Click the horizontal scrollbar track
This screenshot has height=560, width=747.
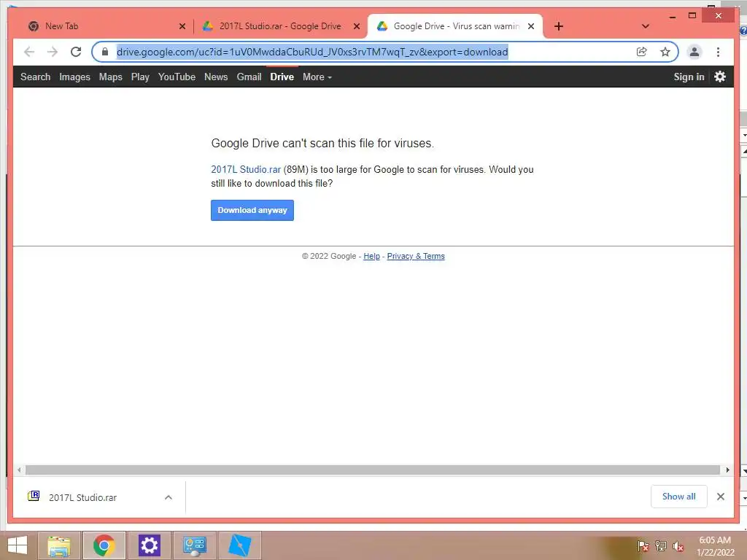point(373,470)
